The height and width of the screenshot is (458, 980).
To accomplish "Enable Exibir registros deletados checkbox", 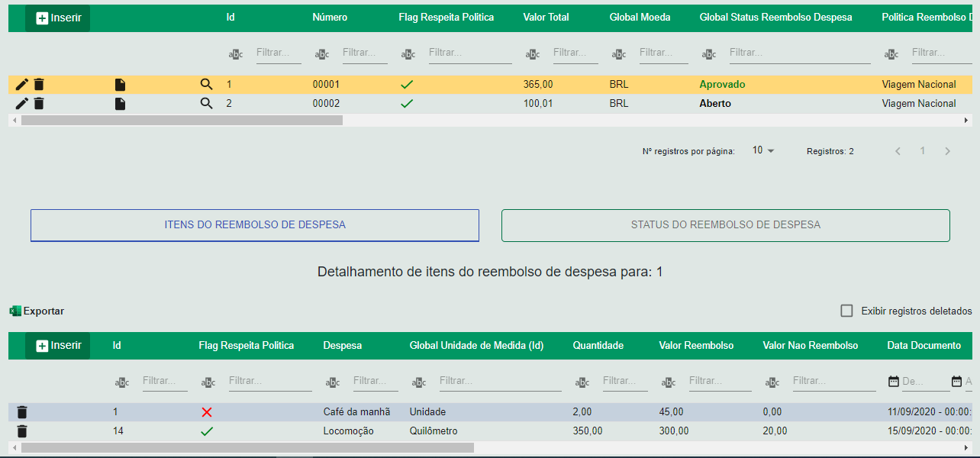I will (846, 311).
